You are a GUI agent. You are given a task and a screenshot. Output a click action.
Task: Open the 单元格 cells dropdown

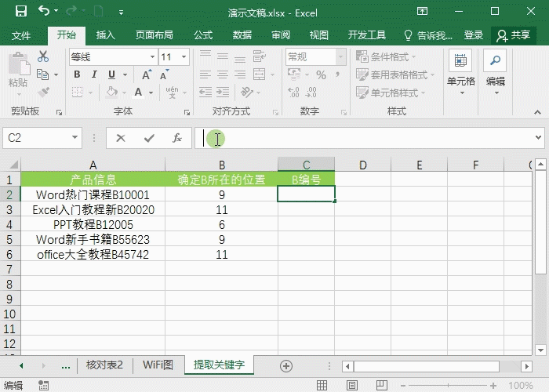tap(461, 73)
